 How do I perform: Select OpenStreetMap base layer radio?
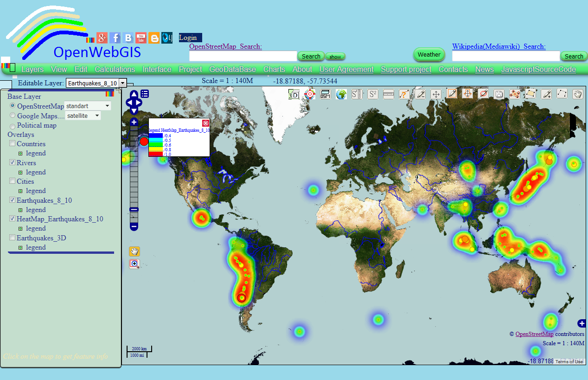click(x=13, y=106)
